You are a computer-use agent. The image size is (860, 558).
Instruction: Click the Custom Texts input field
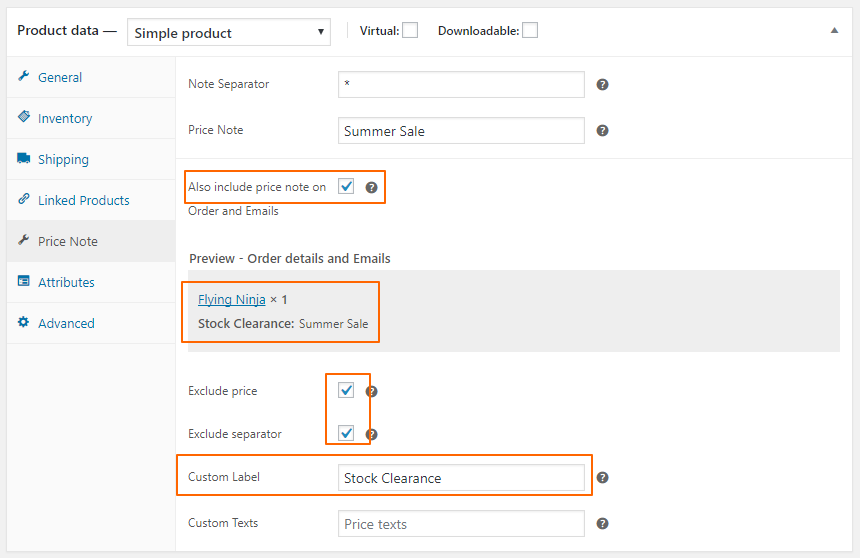pyautogui.click(x=461, y=524)
